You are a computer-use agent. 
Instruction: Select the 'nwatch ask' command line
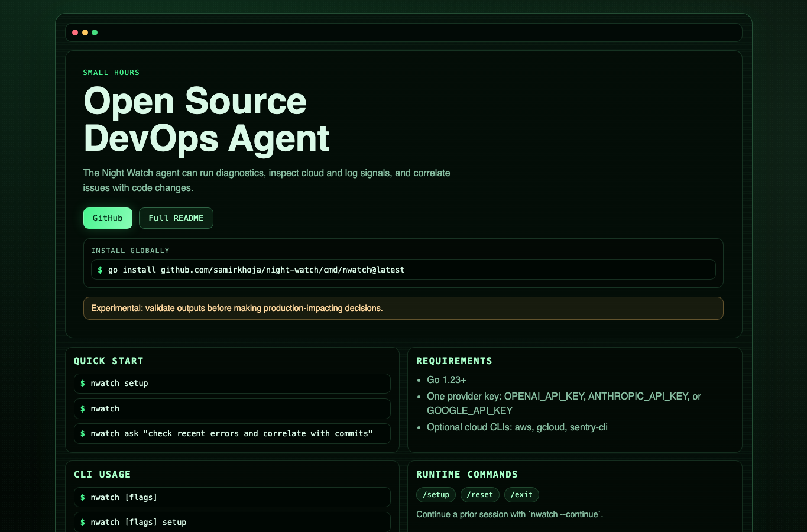tap(232, 433)
